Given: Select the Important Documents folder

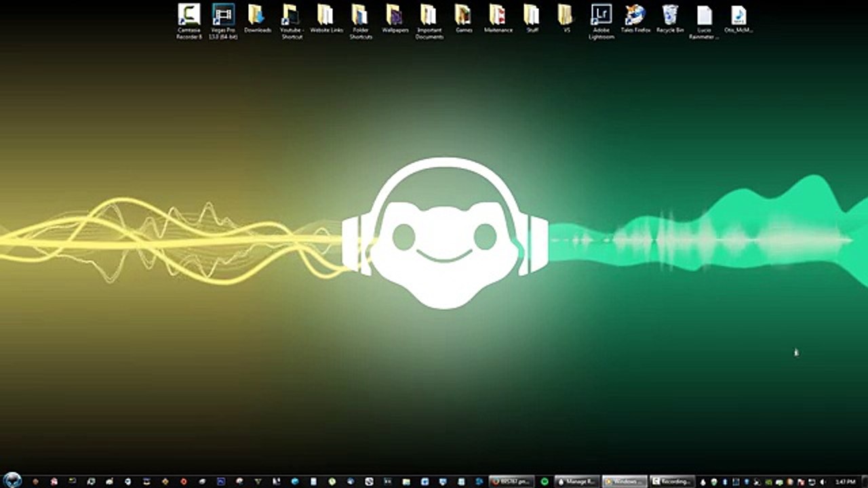Looking at the screenshot, I should [x=429, y=21].
